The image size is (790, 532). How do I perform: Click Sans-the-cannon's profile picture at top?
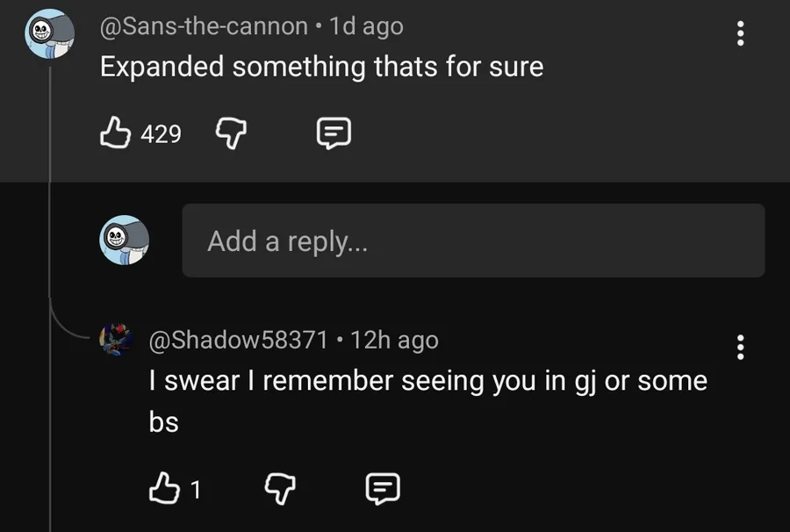(x=49, y=33)
